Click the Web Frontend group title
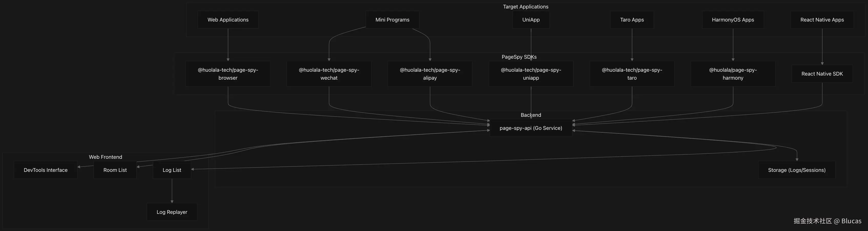Viewport: 868px width, 231px height. 106,157
